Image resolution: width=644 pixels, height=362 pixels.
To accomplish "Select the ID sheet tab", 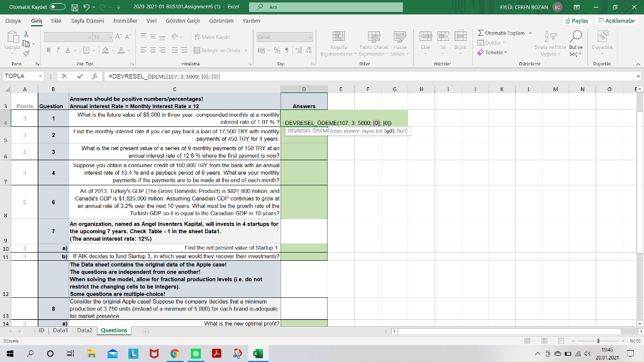I will coord(41,331).
